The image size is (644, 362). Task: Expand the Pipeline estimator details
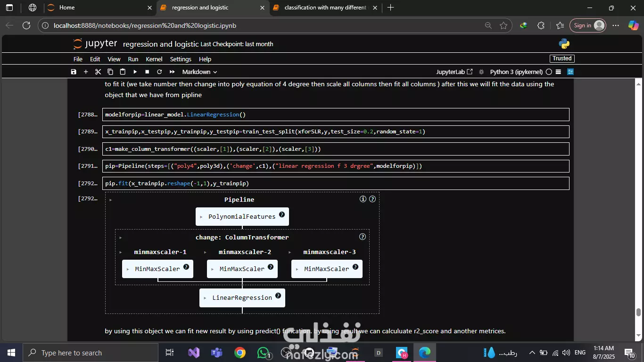(x=110, y=200)
